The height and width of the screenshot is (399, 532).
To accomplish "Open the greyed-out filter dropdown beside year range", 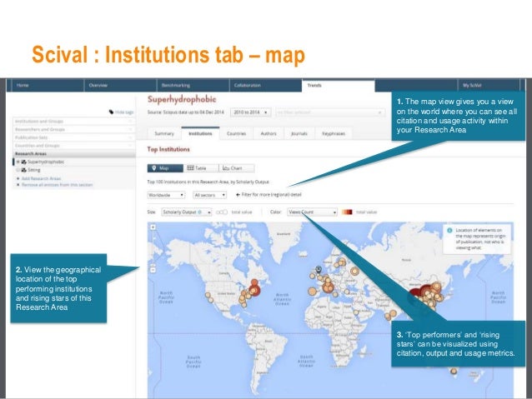I will (x=330, y=112).
